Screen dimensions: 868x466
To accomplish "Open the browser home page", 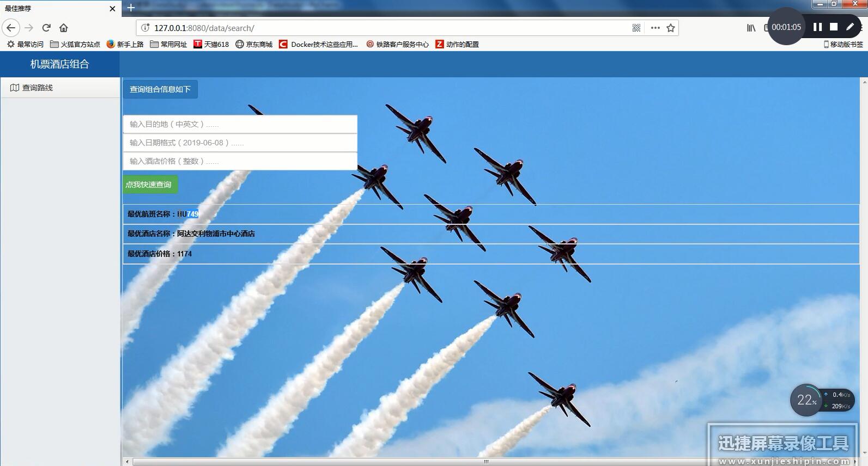I will (64, 28).
